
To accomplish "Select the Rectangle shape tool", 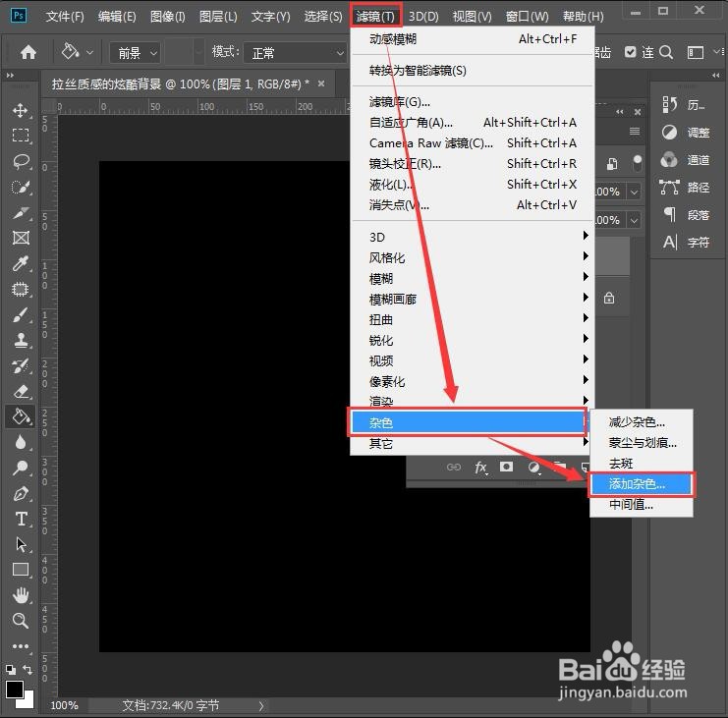I will [21, 570].
